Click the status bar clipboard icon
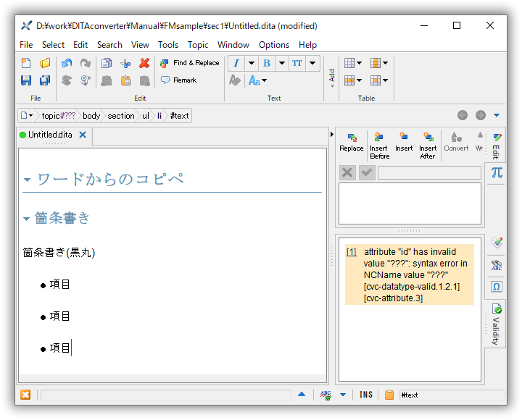Image resolution: width=522 pixels, height=420 pixels. 389,395
